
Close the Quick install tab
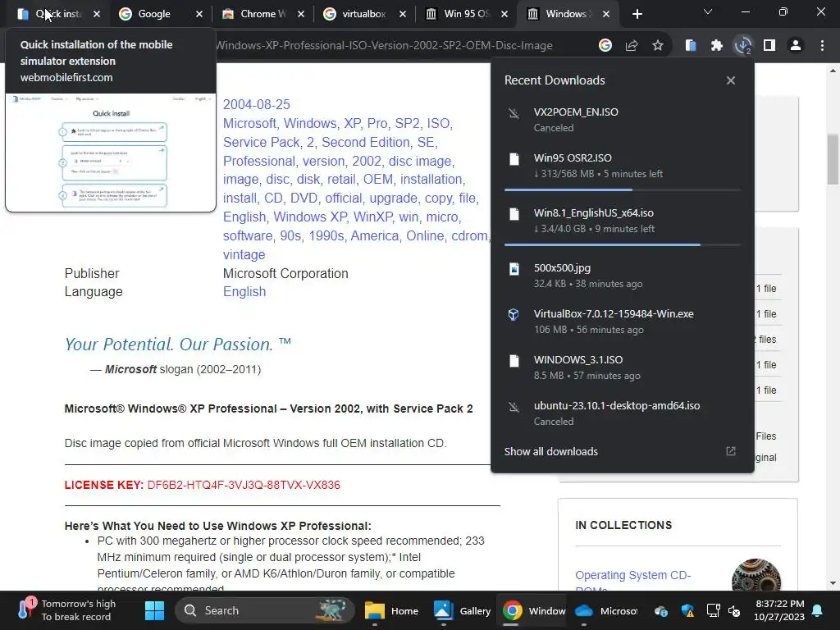click(97, 14)
